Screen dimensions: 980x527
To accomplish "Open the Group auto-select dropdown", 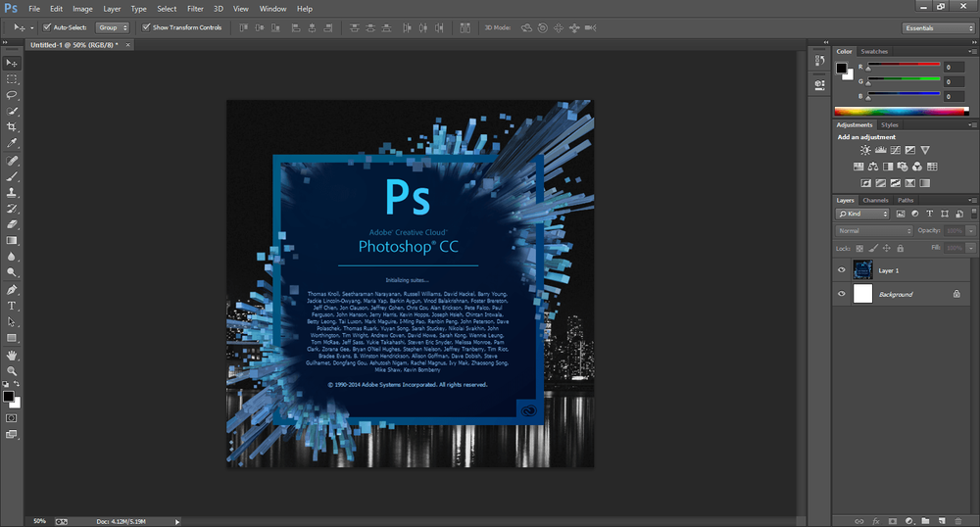I will [113, 27].
